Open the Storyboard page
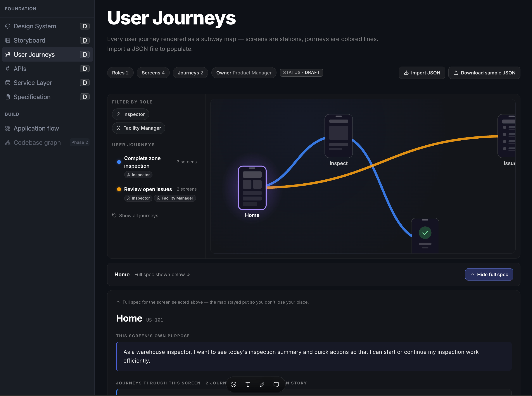The width and height of the screenshot is (532, 396). coord(47,40)
